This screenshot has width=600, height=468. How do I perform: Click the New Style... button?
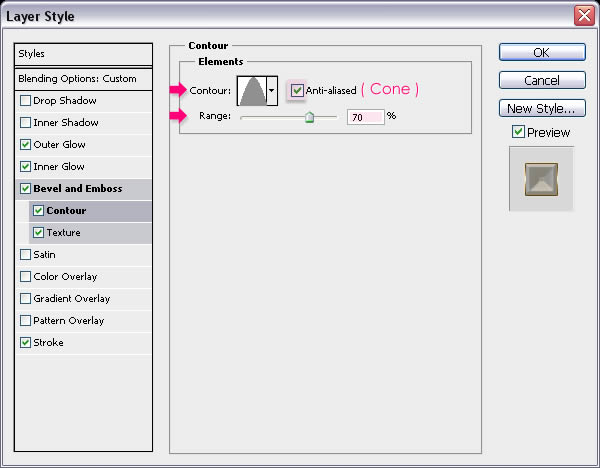pyautogui.click(x=542, y=108)
